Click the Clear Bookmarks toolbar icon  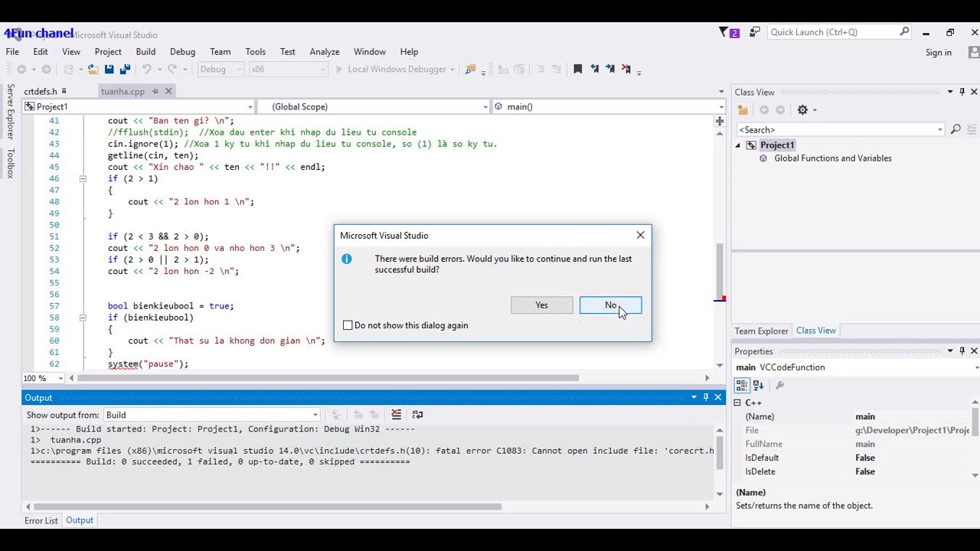tap(626, 70)
